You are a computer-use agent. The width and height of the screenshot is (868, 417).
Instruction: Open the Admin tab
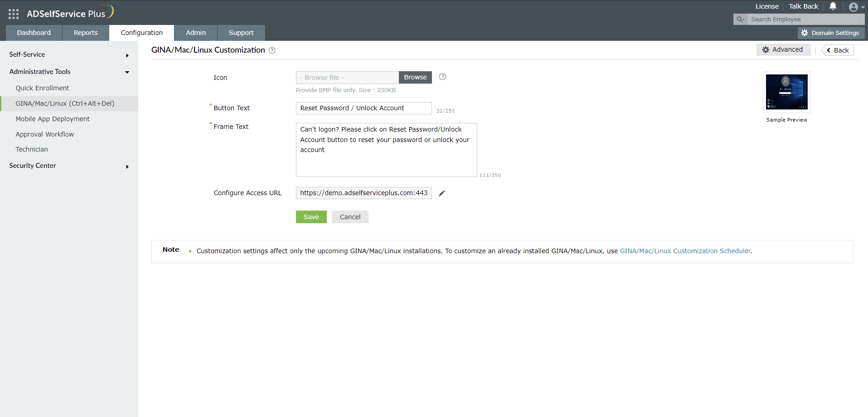click(x=196, y=33)
